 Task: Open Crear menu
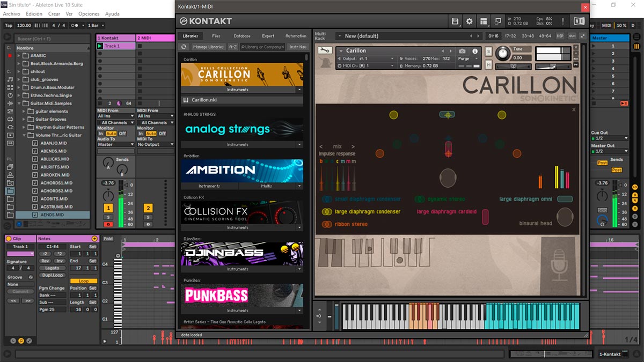point(54,14)
